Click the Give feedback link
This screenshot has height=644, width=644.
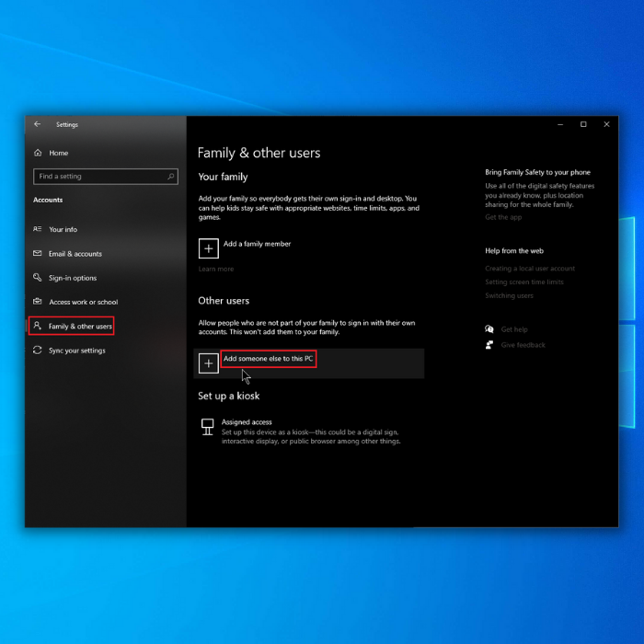523,345
